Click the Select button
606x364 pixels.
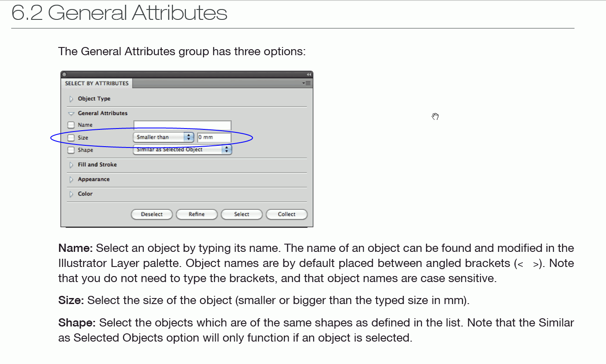coord(242,214)
